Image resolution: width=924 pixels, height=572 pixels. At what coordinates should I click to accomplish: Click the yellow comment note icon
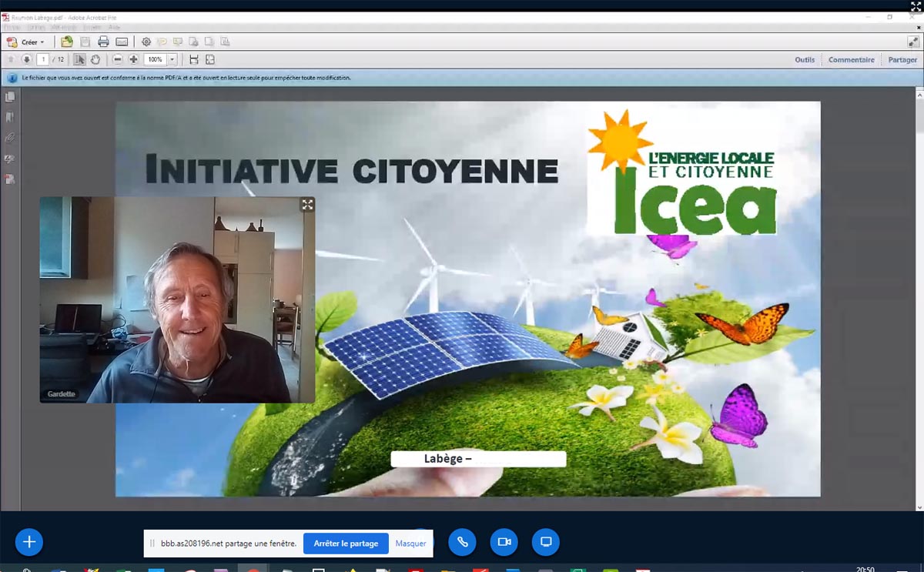[x=162, y=42]
